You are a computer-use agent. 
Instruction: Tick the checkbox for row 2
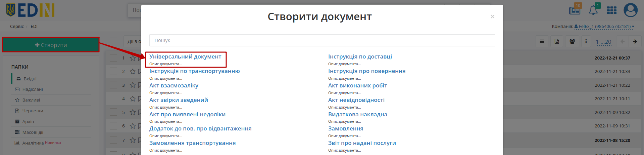113,71
